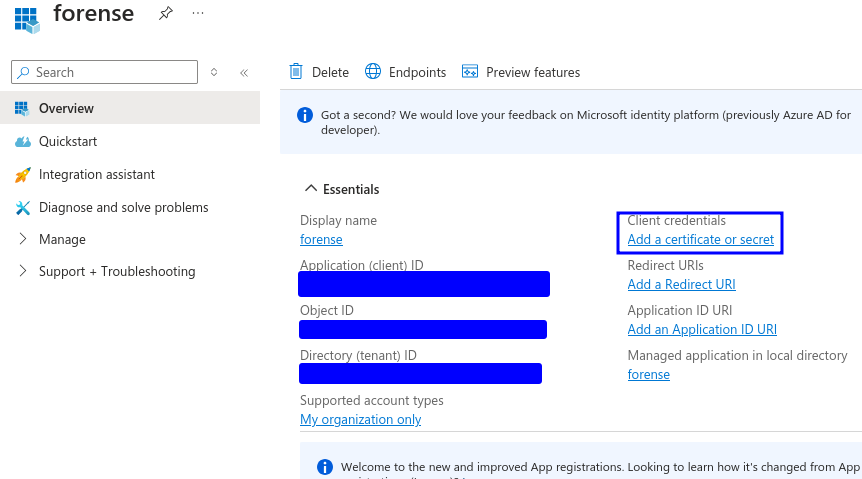Expand the Manage section chevron
Screen dimensions: 862x479
(x=23, y=239)
